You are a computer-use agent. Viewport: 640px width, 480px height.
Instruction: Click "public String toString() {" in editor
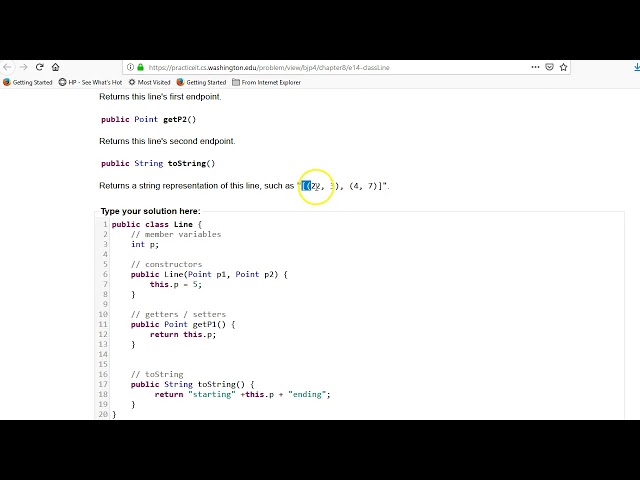tap(192, 384)
